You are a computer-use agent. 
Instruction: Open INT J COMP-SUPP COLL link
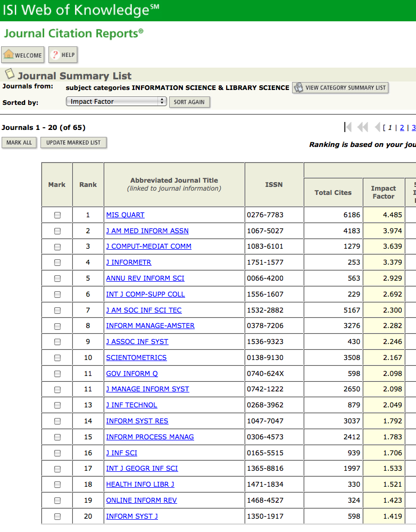click(145, 294)
